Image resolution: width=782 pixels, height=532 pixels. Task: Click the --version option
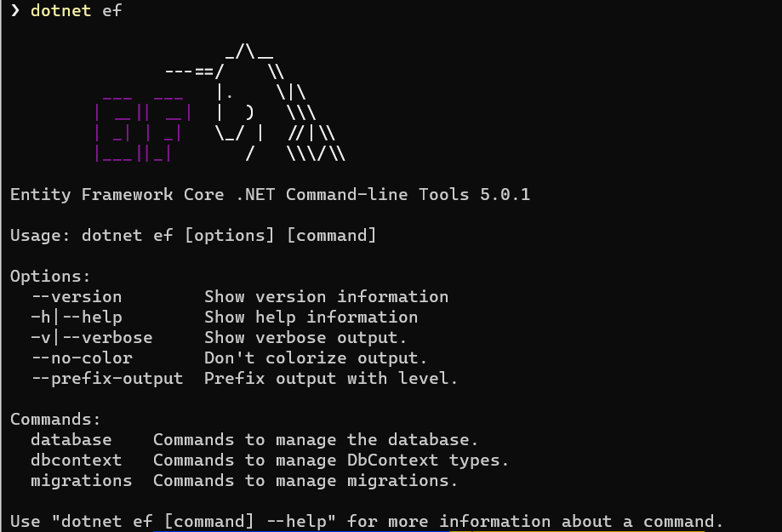tap(76, 297)
